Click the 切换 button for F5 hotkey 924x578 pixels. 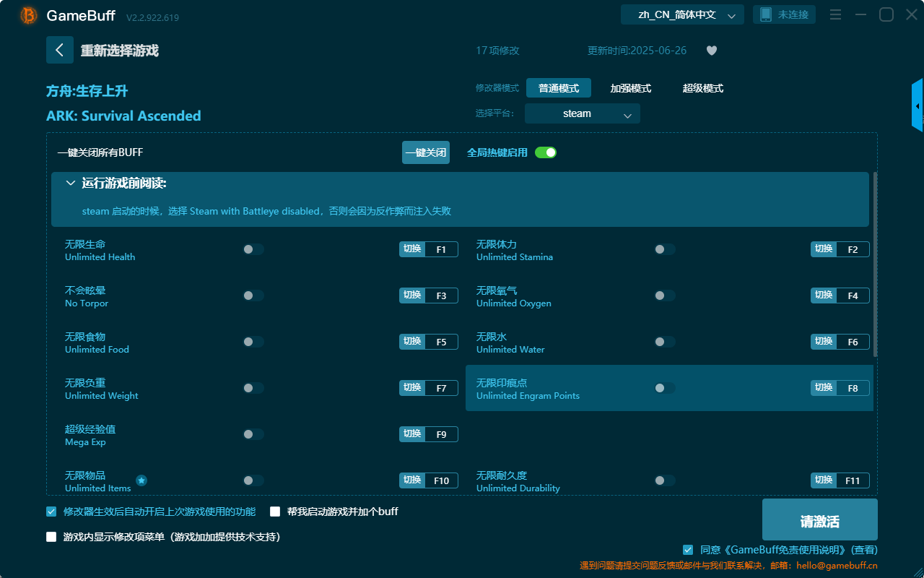[412, 342]
